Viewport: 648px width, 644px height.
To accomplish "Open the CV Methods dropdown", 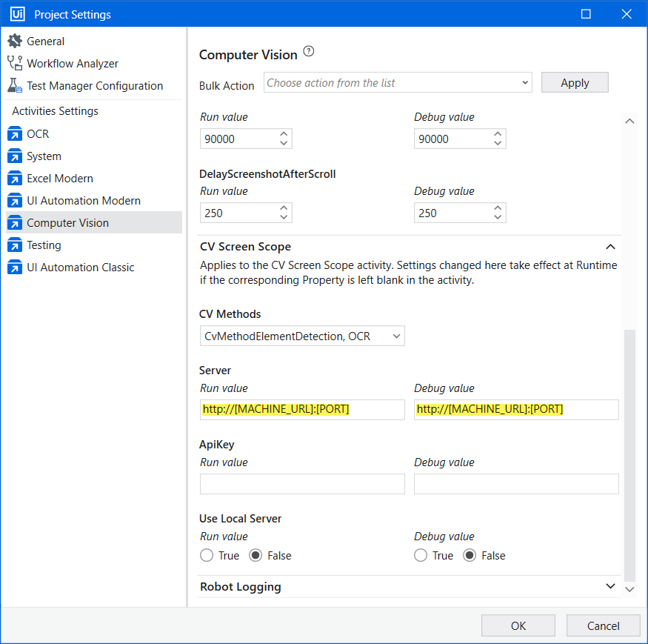I will coord(302,336).
